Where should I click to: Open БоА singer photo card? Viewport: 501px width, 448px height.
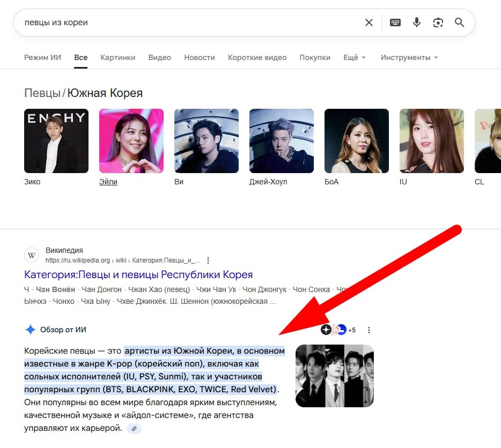pyautogui.click(x=357, y=141)
